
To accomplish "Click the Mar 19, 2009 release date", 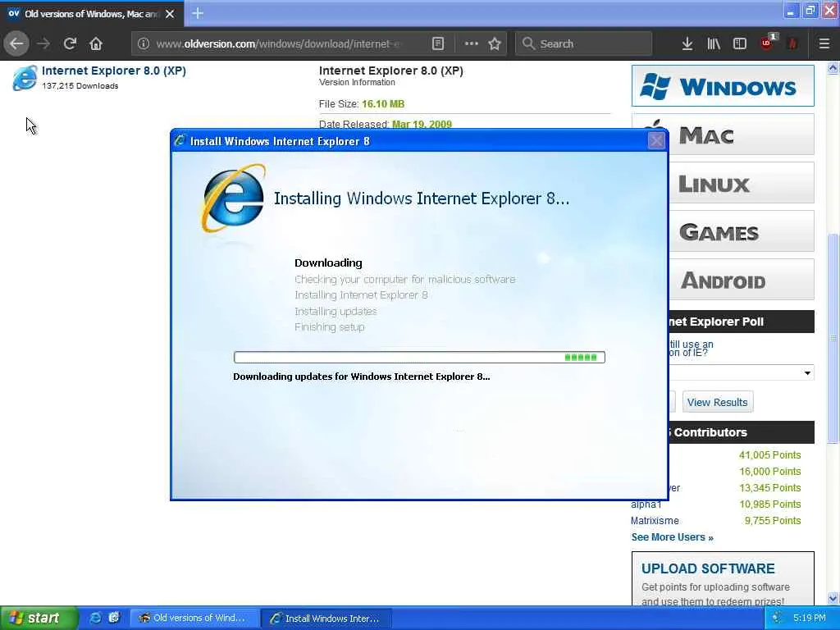I will point(422,125).
